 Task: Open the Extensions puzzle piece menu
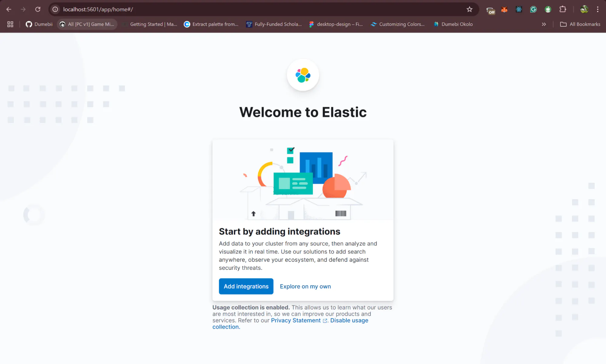click(x=563, y=9)
